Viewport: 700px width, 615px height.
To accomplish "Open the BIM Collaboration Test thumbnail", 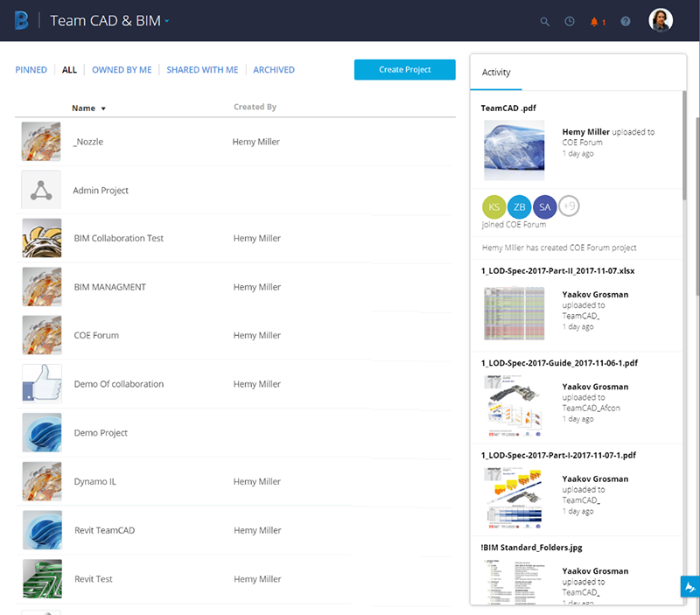I will (x=42, y=238).
